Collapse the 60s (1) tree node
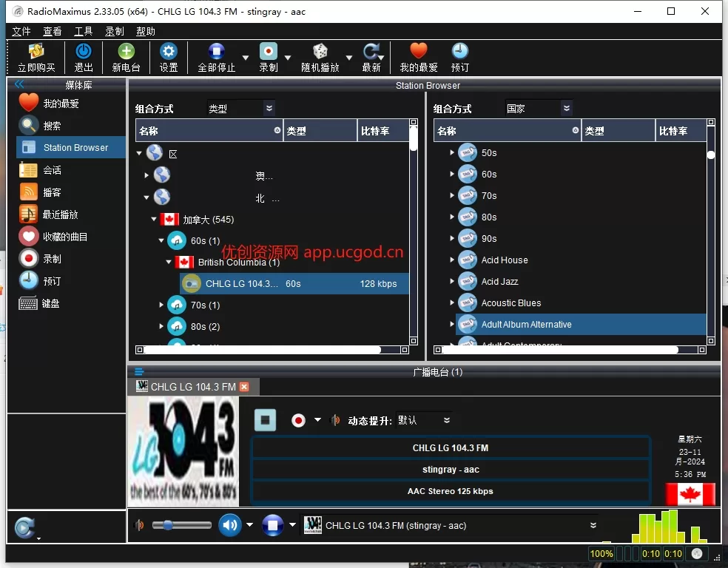 (161, 240)
